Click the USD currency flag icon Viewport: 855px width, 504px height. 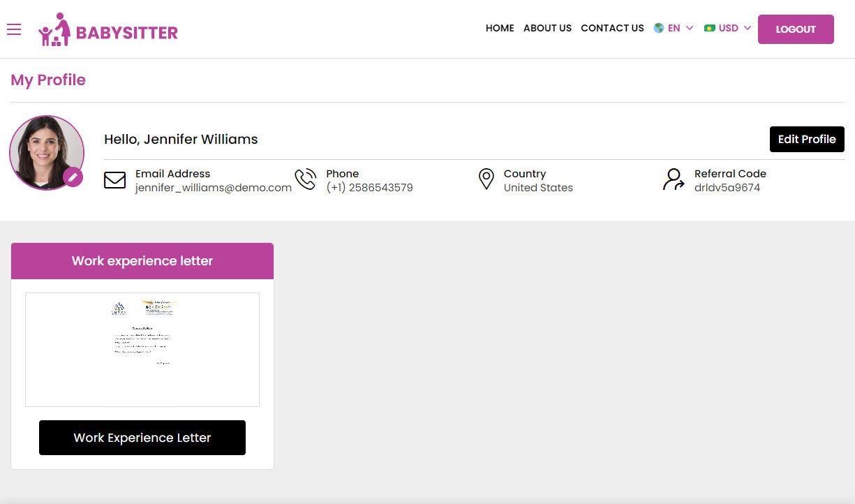(710, 28)
